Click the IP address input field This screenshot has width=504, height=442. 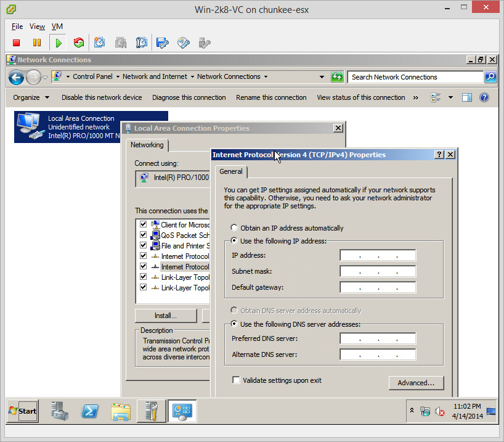(377, 255)
